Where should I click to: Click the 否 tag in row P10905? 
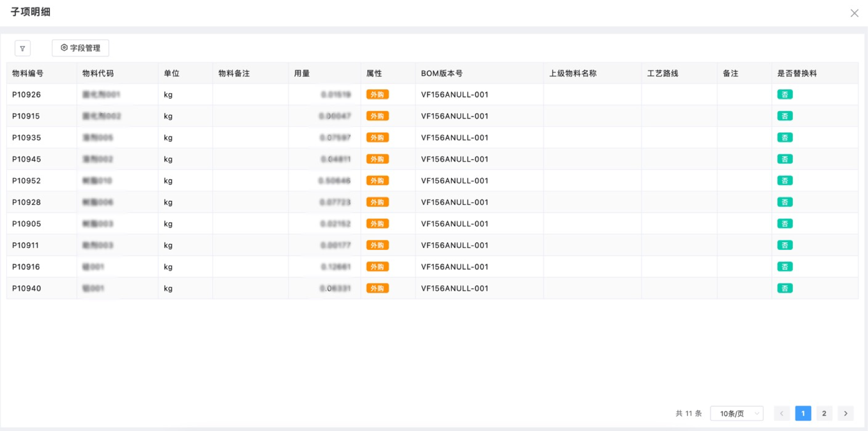click(x=785, y=224)
